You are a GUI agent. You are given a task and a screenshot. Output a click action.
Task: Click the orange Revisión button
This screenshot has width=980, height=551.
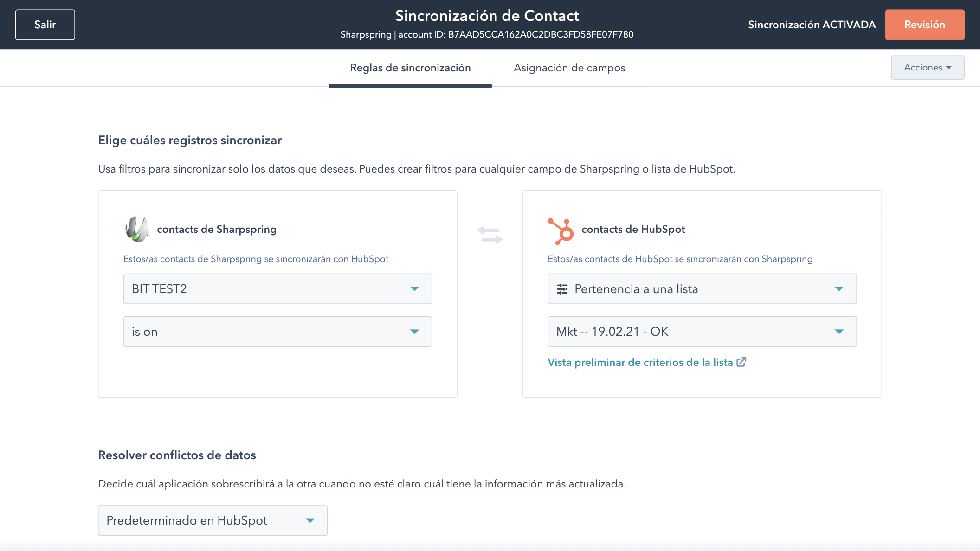(924, 25)
